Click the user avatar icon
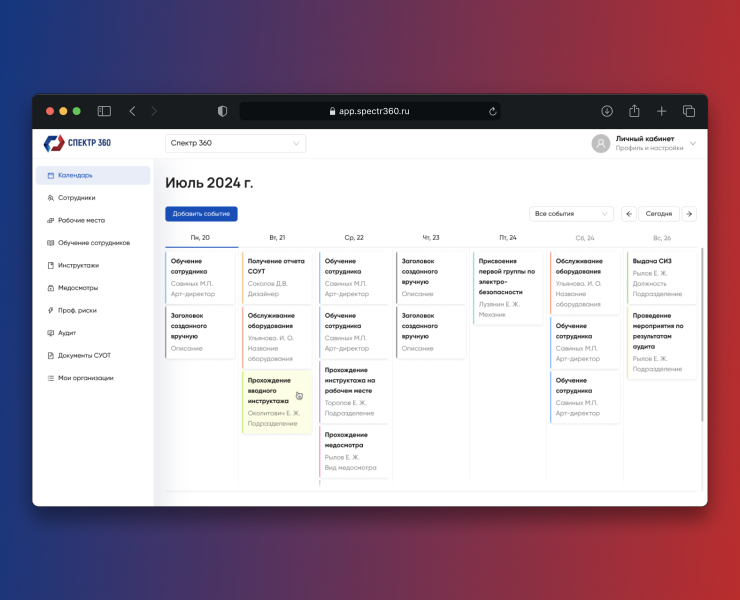 601,144
